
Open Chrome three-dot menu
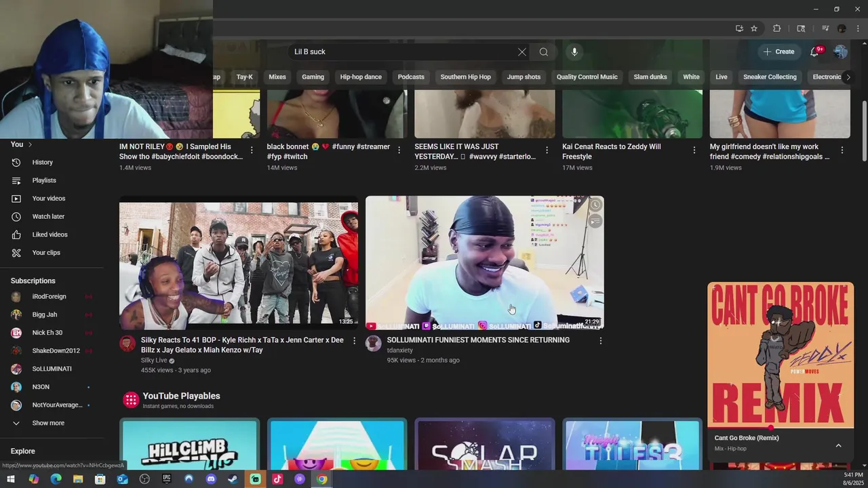[x=858, y=28]
